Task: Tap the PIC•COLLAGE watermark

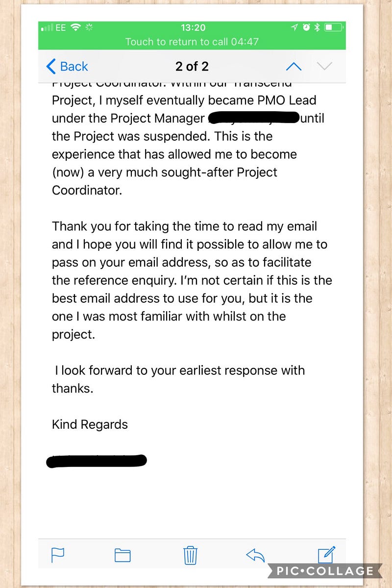Action: [324, 570]
